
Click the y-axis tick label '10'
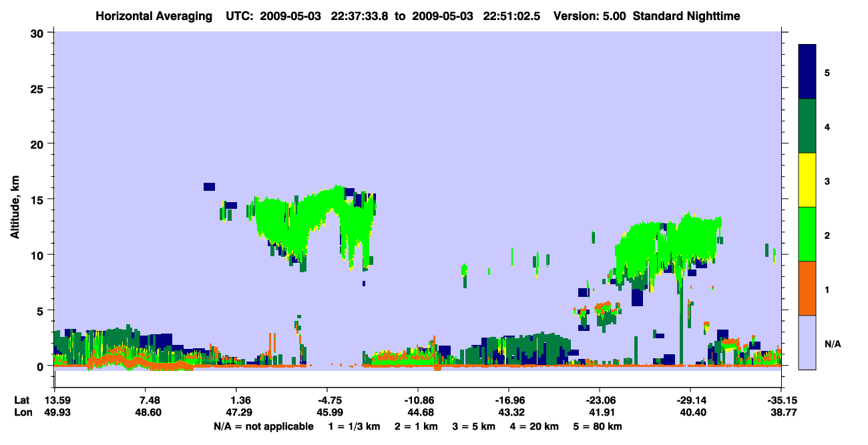click(x=39, y=255)
